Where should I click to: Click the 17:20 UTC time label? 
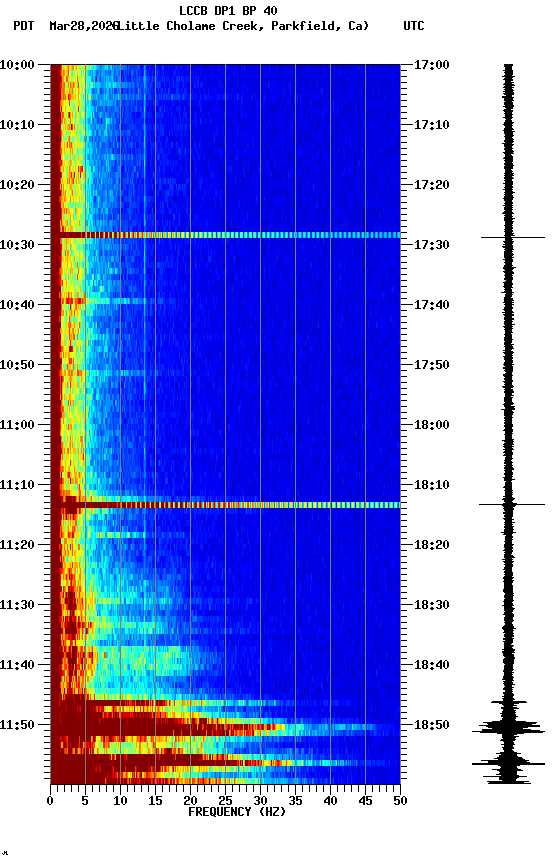click(432, 185)
